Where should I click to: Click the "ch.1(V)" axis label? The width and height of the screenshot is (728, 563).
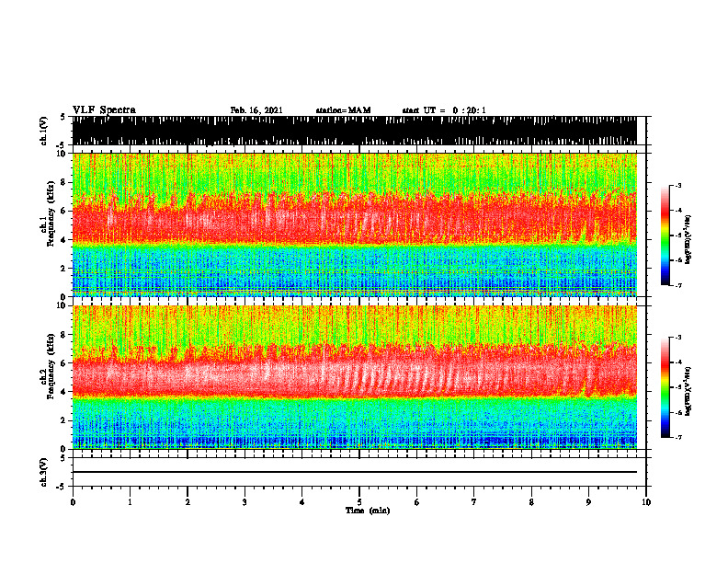click(44, 131)
